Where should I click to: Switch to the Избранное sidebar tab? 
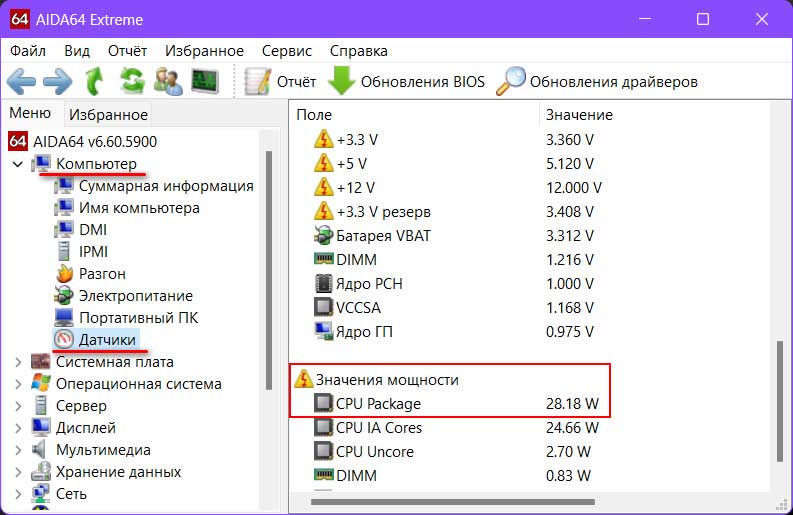[108, 115]
